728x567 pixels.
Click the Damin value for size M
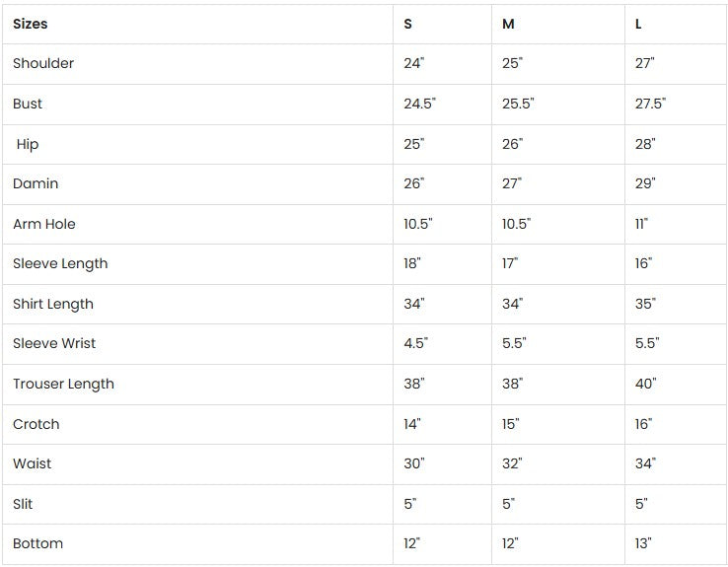512,183
